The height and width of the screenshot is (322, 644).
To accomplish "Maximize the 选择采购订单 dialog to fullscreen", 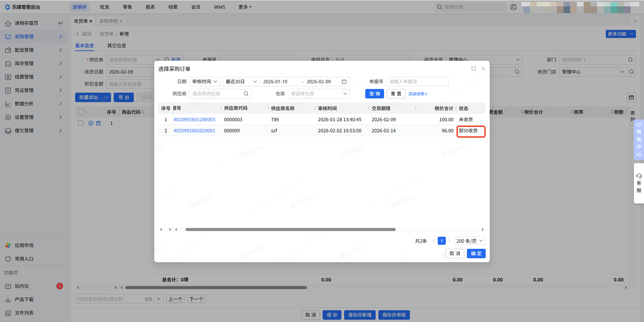I will [474, 68].
